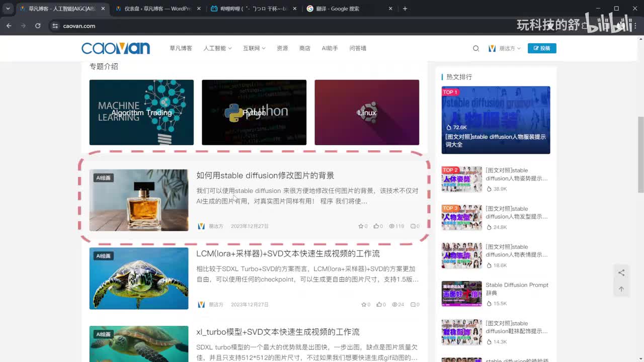Open the Python topic thumbnail
This screenshot has width=644, height=362.
click(x=254, y=113)
